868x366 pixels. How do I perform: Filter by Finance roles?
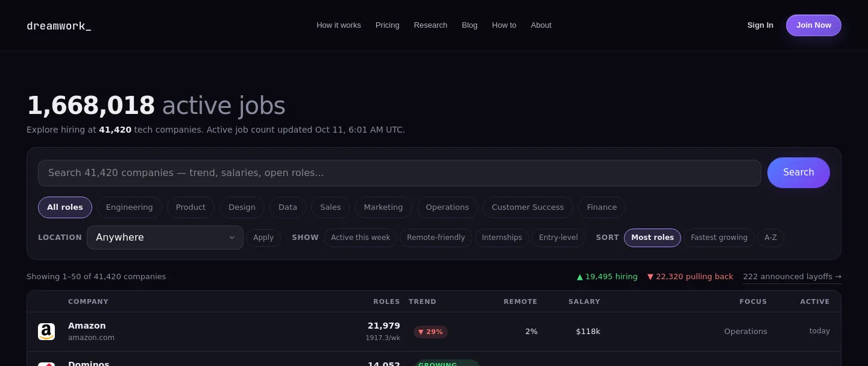[602, 207]
